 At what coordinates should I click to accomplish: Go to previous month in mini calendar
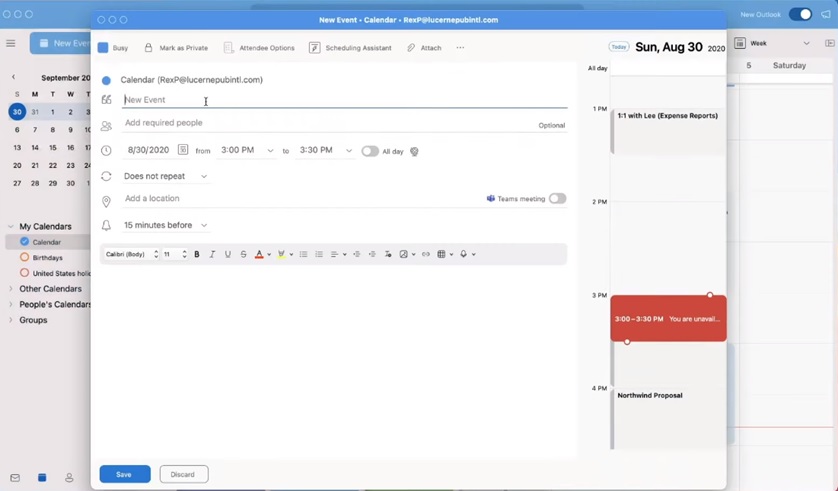pos(13,77)
